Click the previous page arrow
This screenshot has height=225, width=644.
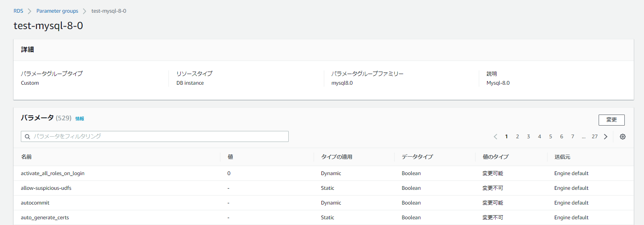[x=495, y=137]
